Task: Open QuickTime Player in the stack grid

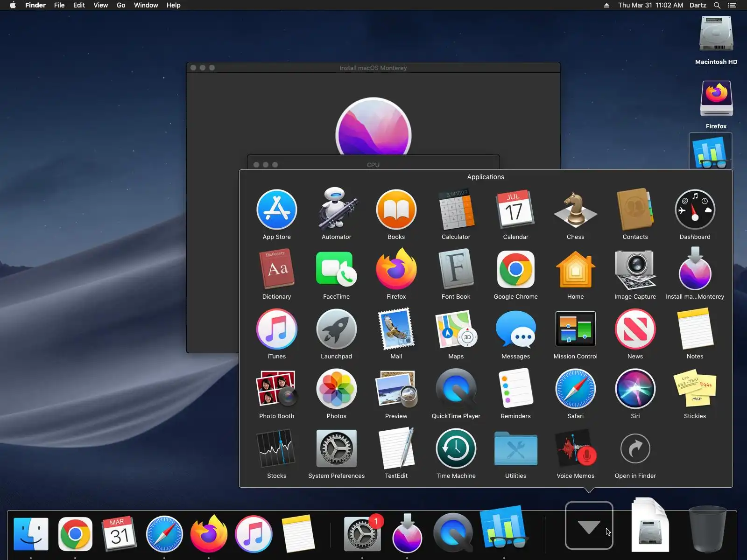Action: 456,389
